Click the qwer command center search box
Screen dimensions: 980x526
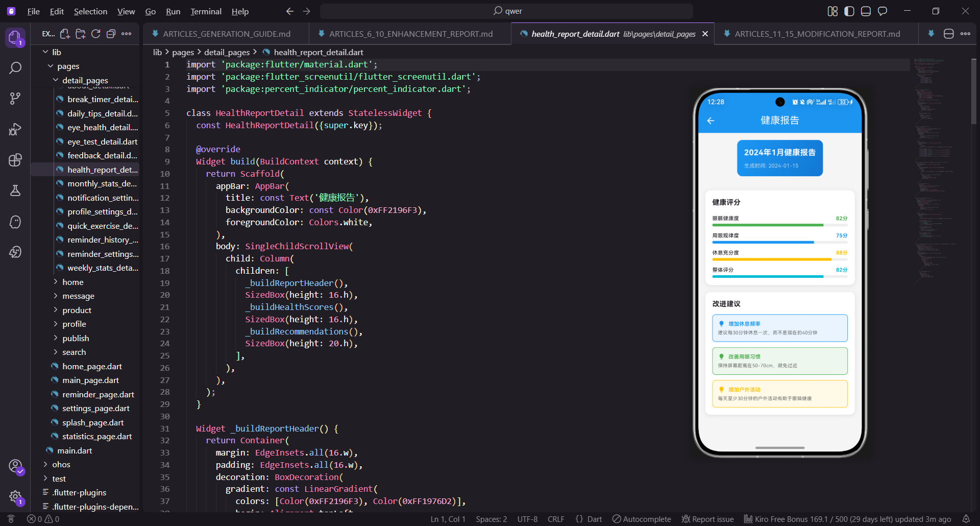tap(506, 11)
